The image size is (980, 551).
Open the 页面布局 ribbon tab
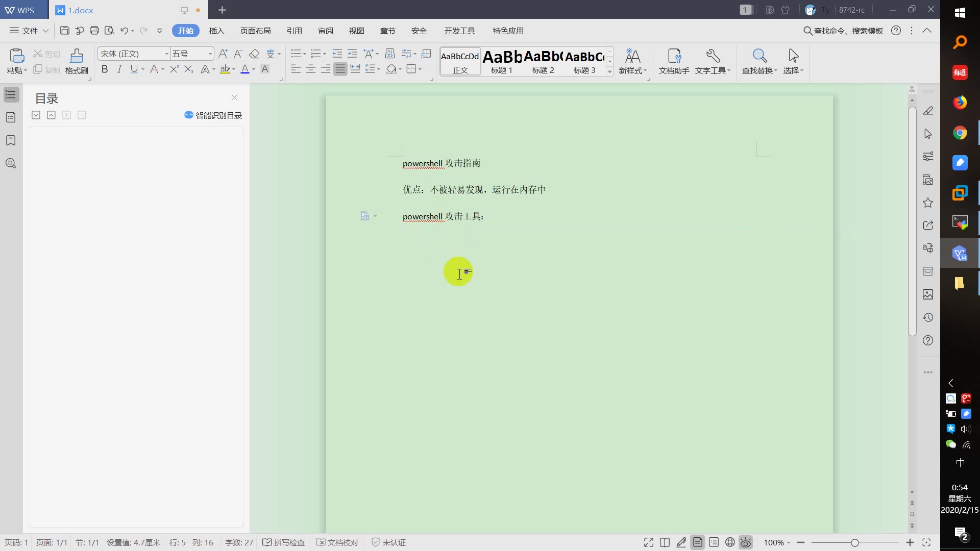255,31
